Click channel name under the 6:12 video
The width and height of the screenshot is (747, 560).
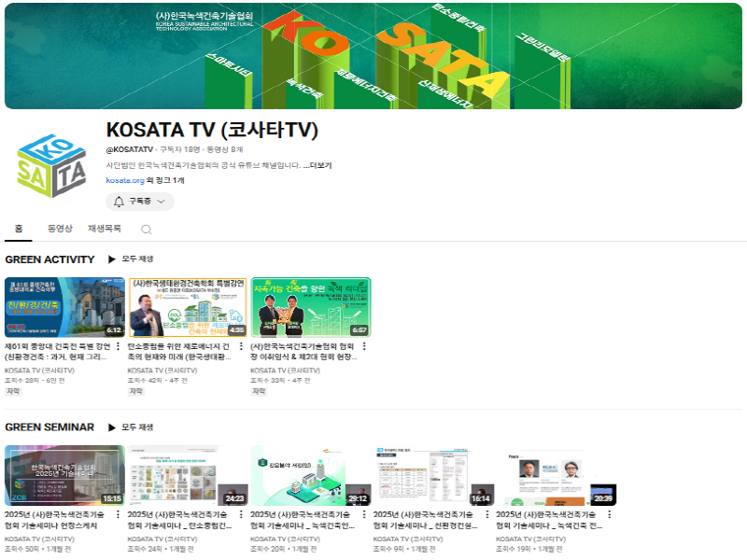pos(39,371)
